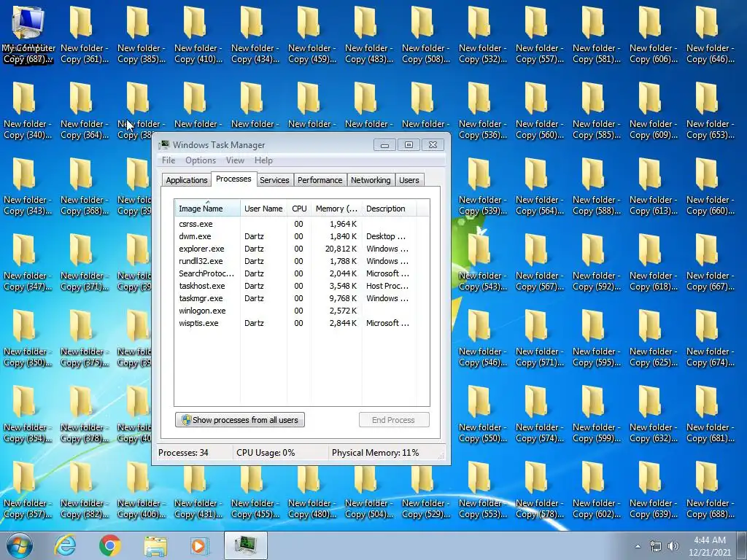Open the View menu in Task Manager
The image size is (747, 560).
[x=235, y=160]
